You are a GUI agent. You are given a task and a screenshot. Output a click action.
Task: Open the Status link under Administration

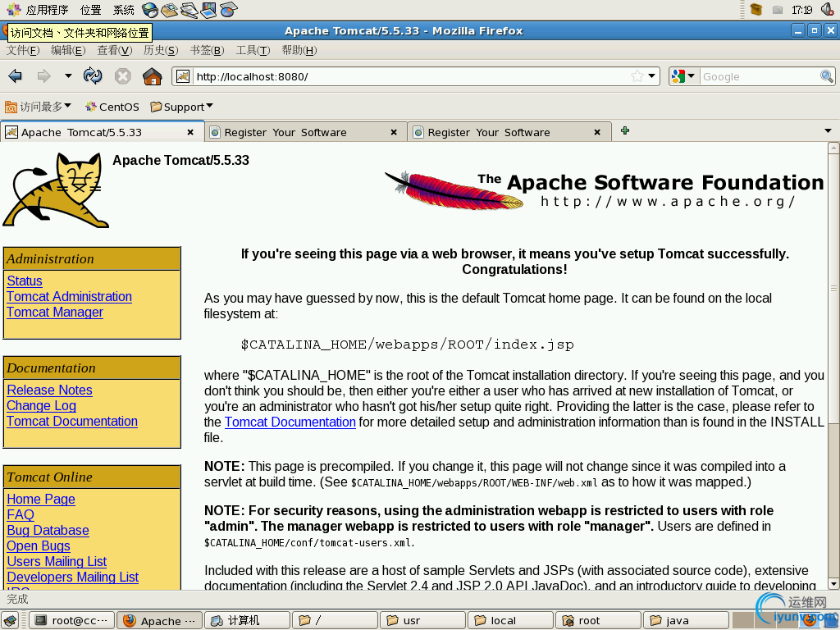click(25, 281)
